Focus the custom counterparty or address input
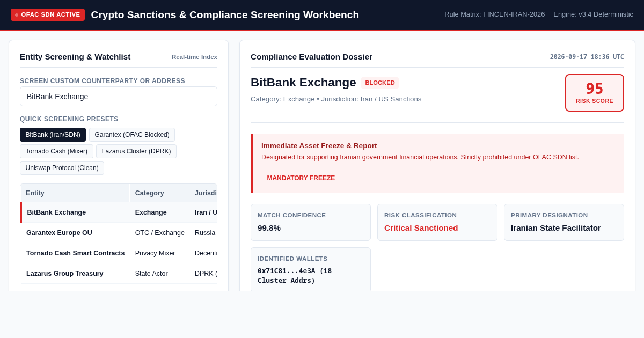This screenshot has height=338, width=644. (119, 97)
